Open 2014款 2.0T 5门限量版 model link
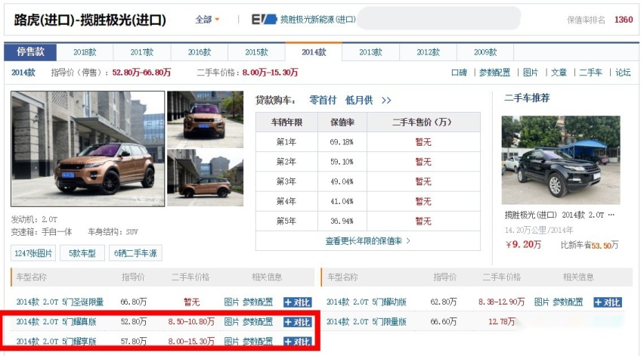Image resolution: width=644 pixels, height=356 pixels. (367, 322)
